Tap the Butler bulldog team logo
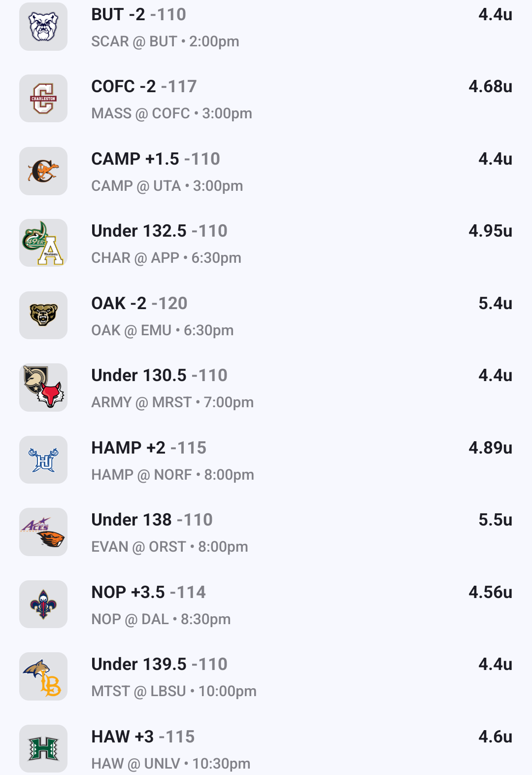The image size is (532, 775). [x=43, y=27]
